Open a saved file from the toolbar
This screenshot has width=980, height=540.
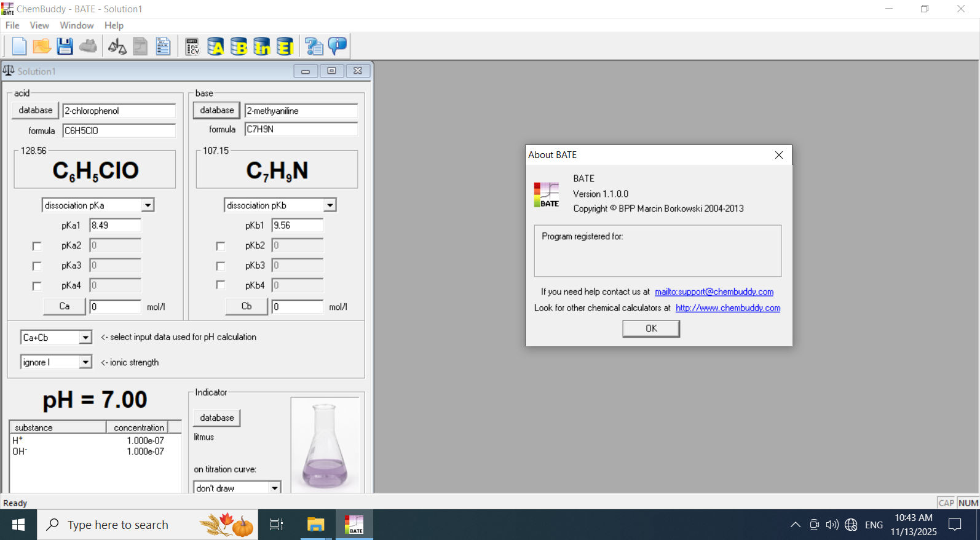point(42,46)
